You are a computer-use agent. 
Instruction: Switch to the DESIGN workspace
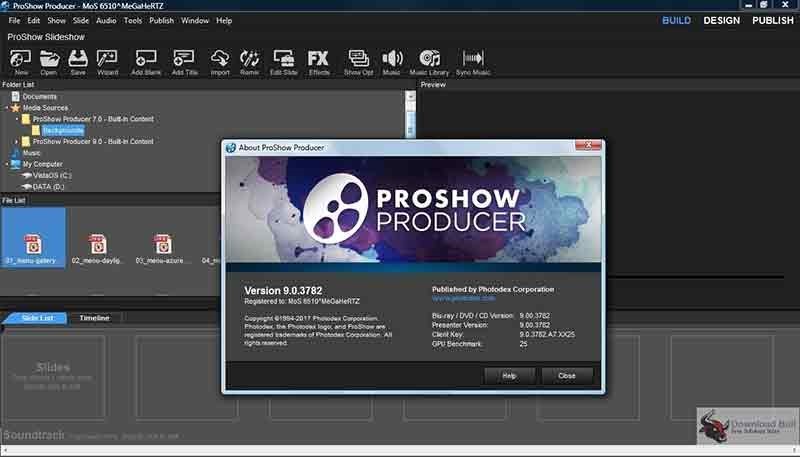(x=721, y=20)
